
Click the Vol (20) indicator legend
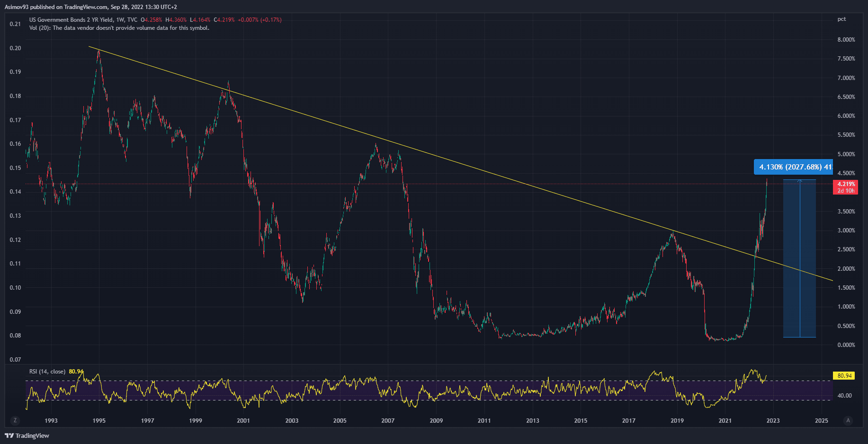[x=118, y=28]
